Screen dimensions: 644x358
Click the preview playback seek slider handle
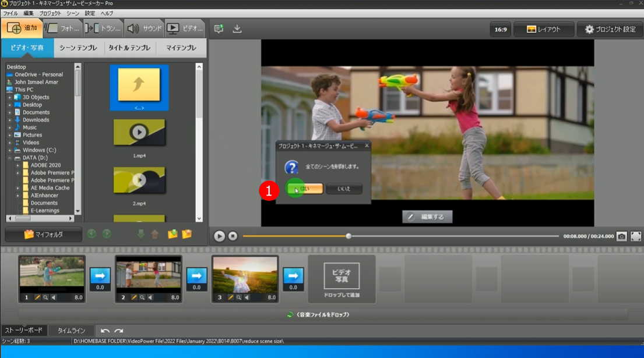[x=349, y=236]
